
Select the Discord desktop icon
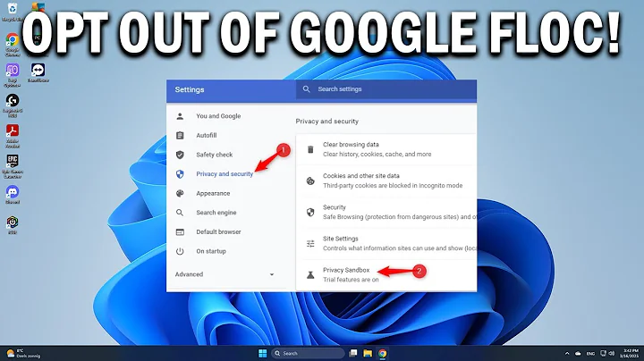coord(13,195)
